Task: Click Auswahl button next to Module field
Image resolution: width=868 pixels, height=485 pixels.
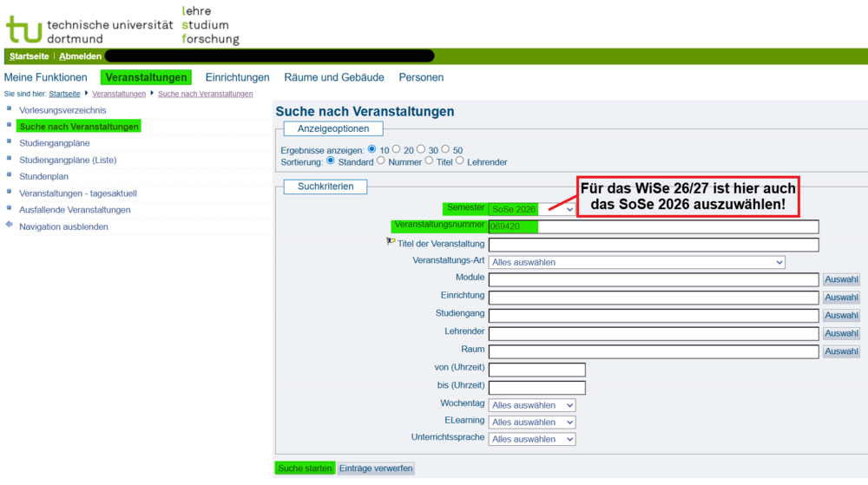Action: 841,279
